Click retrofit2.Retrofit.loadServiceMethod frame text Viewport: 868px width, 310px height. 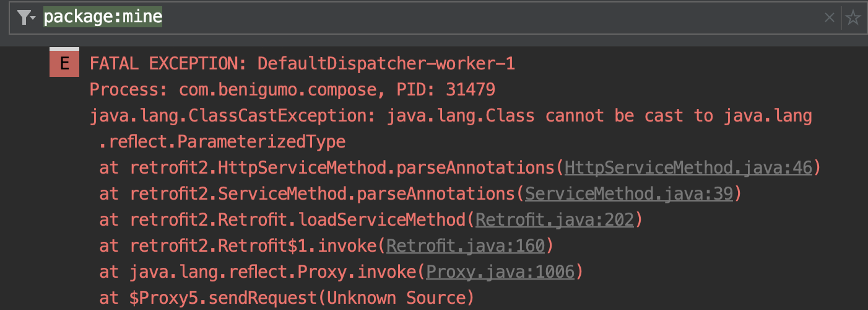298,220
